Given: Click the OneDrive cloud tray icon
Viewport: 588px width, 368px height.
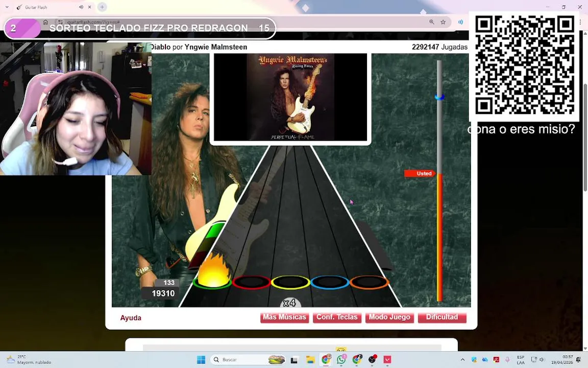Looking at the screenshot, I should pyautogui.click(x=485, y=360).
